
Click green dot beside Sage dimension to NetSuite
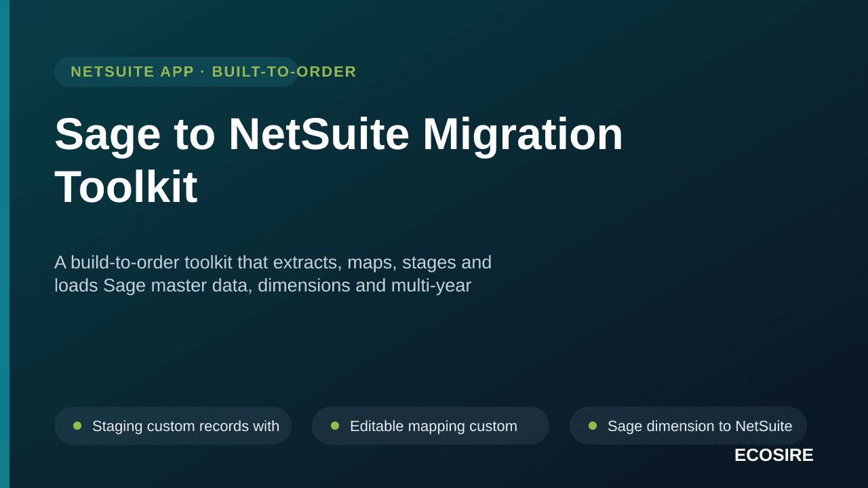pyautogui.click(x=593, y=426)
